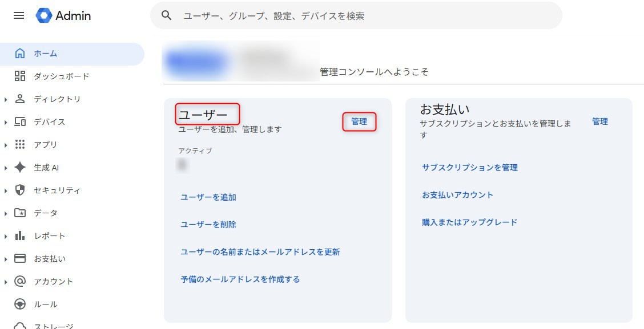644x329 pixels.
Task: Click 管理 on the ユーザー card
Action: coord(359,121)
